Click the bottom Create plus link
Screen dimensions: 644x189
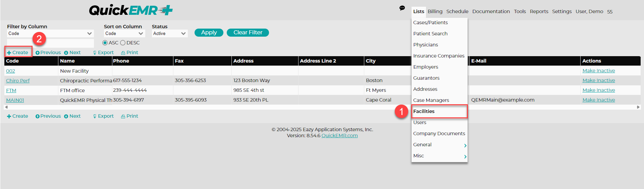point(18,116)
